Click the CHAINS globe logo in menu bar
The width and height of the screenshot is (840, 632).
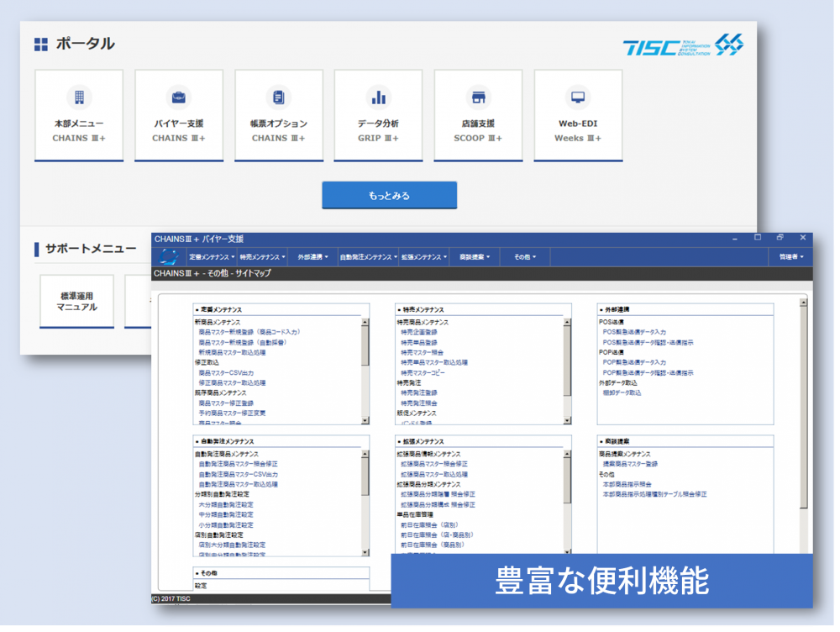(x=169, y=257)
